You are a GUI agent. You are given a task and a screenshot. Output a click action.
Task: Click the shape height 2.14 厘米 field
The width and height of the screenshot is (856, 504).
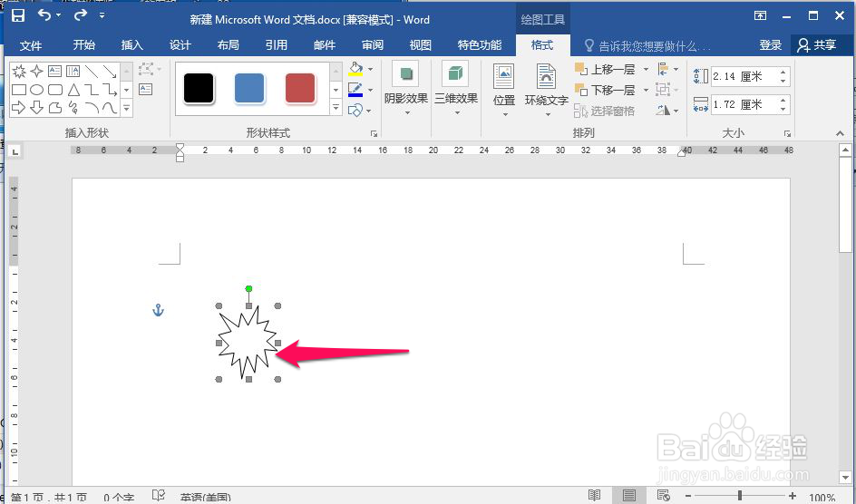(744, 76)
